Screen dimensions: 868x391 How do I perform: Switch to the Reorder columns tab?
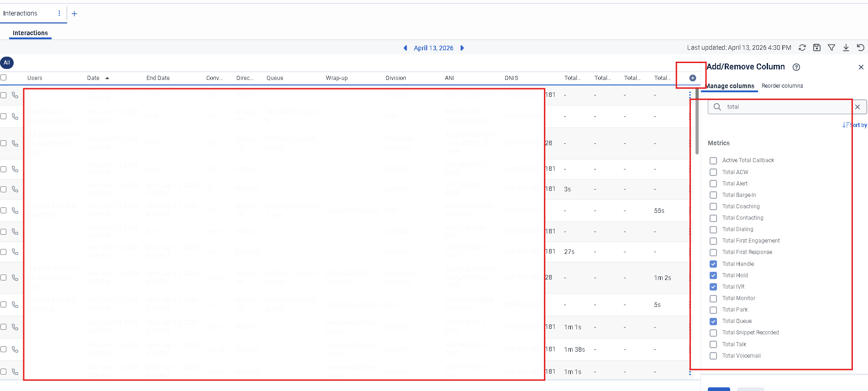[x=782, y=86]
